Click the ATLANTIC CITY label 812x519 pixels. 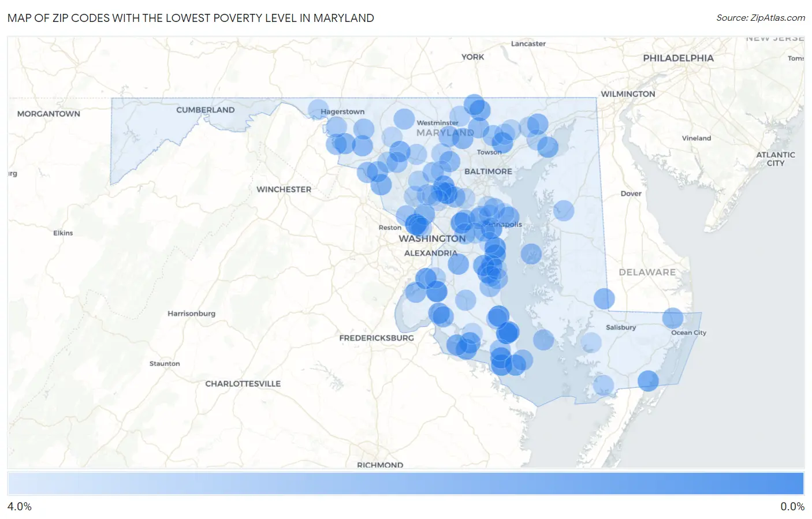click(776, 159)
